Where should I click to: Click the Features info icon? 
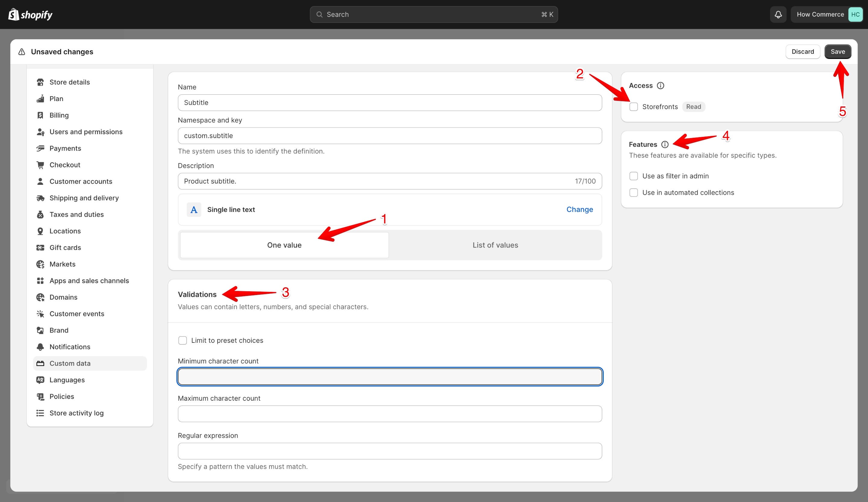(x=665, y=144)
